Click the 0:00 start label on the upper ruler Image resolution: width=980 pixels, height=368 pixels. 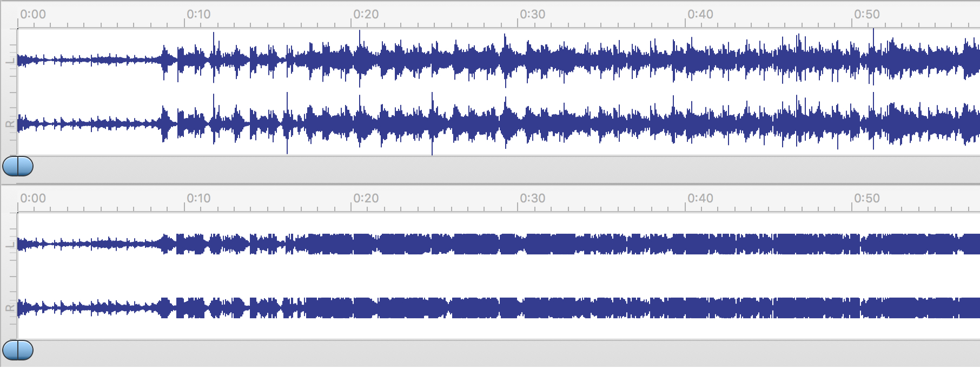click(32, 15)
